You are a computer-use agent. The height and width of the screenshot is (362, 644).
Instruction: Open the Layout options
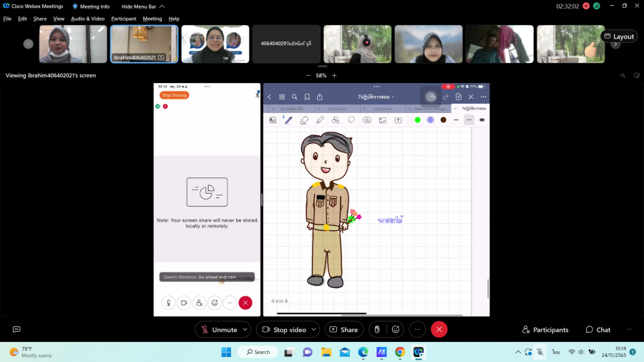618,36
